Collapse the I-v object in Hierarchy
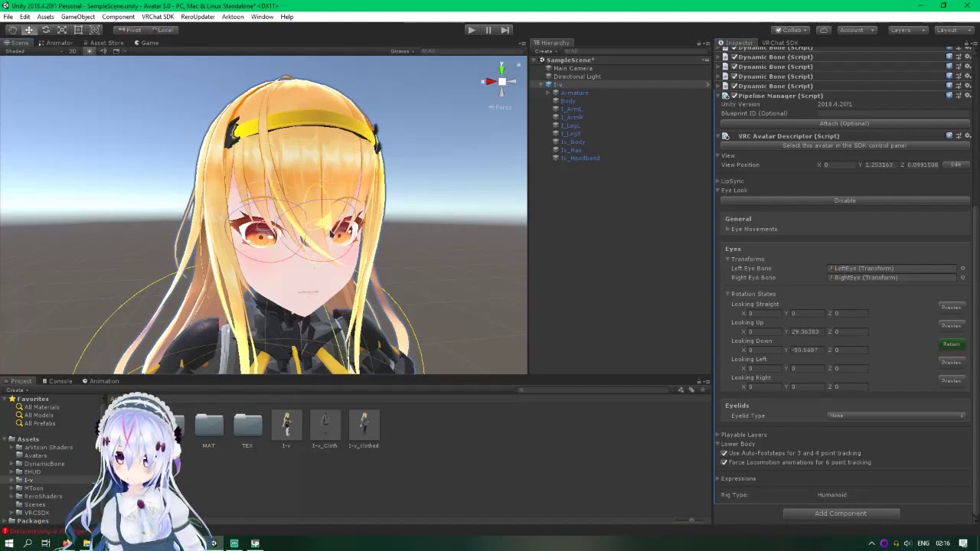This screenshot has width=980, height=551. coord(542,85)
